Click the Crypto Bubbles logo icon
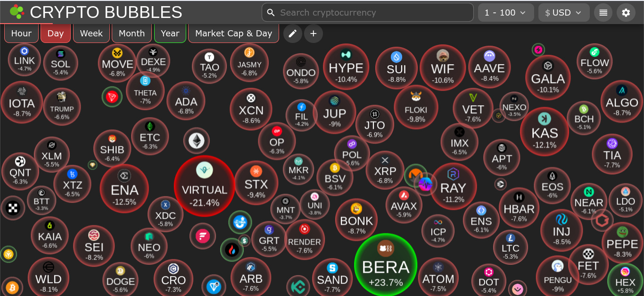644x296 pixels. 17,12
